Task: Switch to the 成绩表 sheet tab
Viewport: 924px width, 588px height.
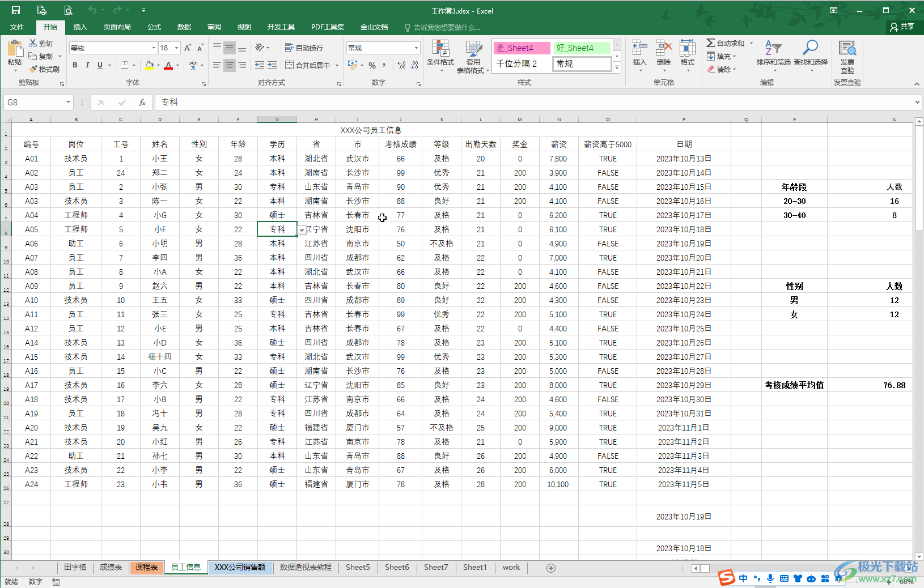Action: click(111, 567)
